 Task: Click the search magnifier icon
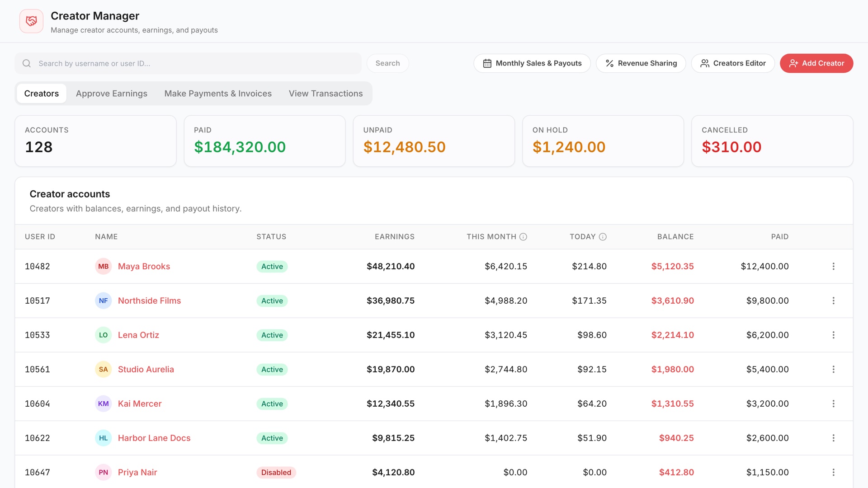pos(27,63)
